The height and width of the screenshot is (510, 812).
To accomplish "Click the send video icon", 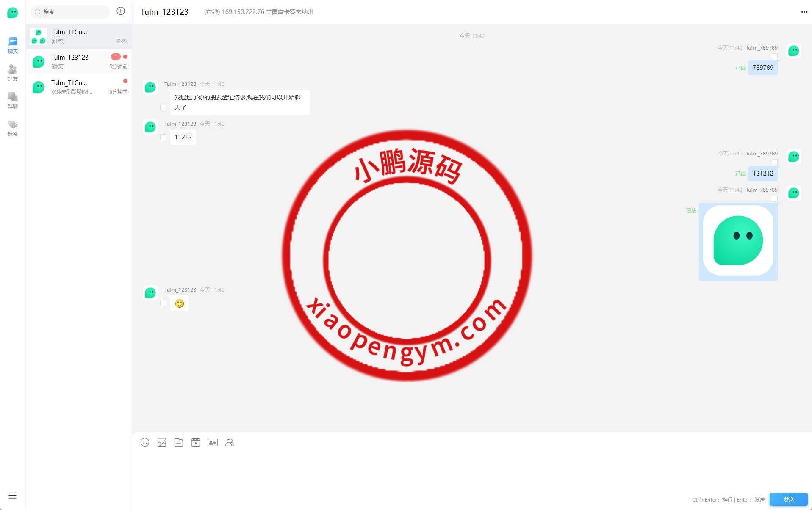I will click(196, 442).
